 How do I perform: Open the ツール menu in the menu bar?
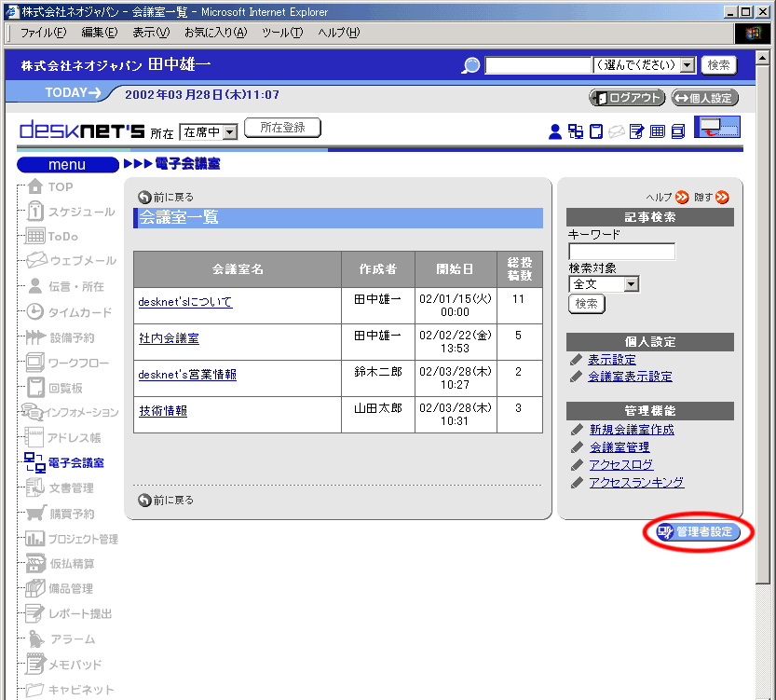[282, 33]
